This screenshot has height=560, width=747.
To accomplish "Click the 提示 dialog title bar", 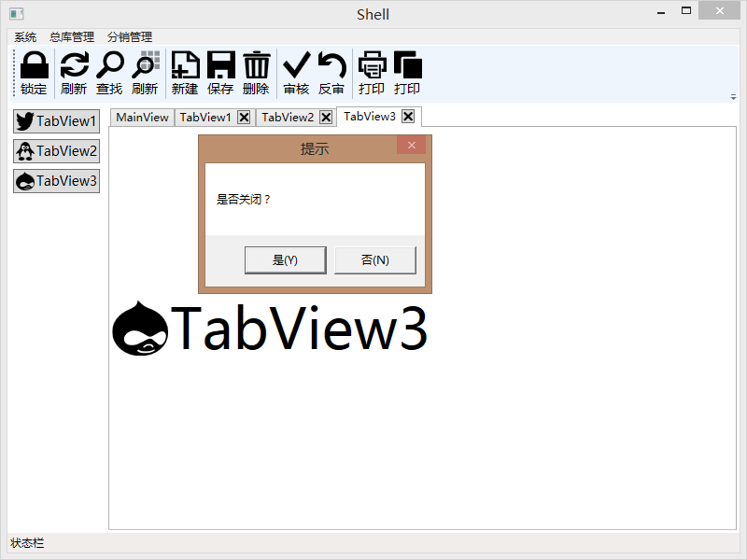I will pos(315,148).
